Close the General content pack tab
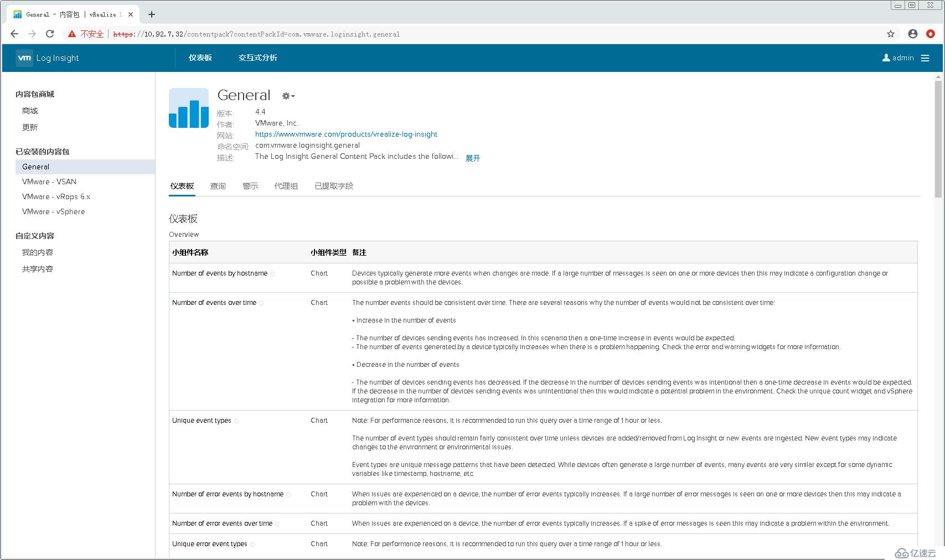 [x=131, y=14]
